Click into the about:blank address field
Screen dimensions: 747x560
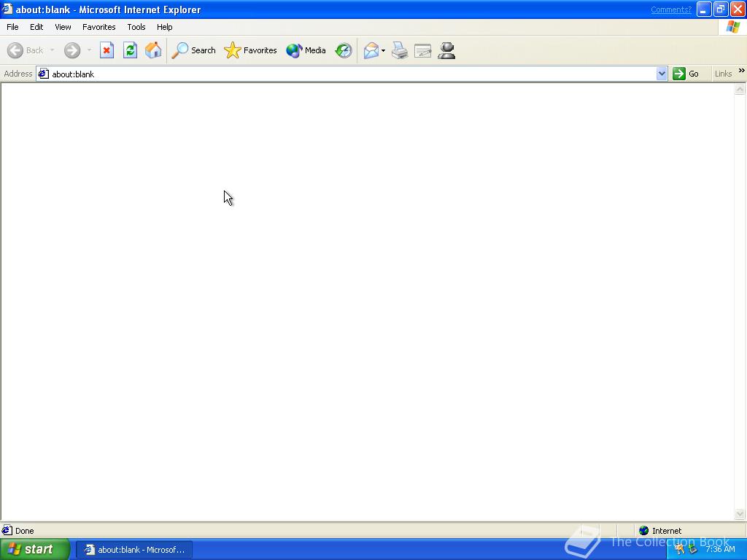click(x=352, y=74)
